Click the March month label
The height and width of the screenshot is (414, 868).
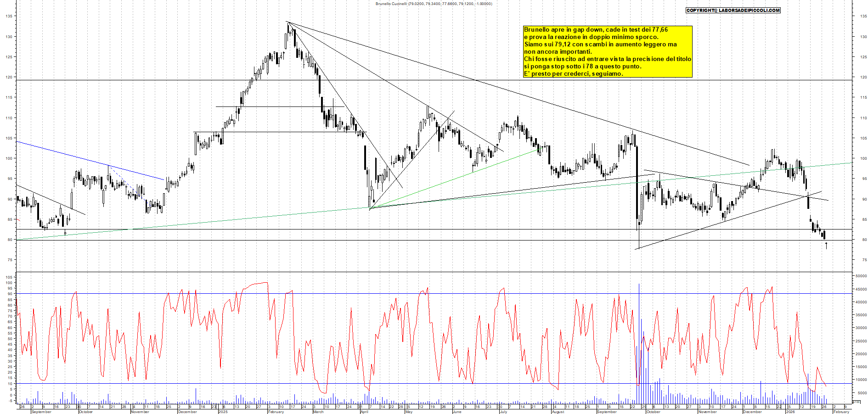coord(318,412)
